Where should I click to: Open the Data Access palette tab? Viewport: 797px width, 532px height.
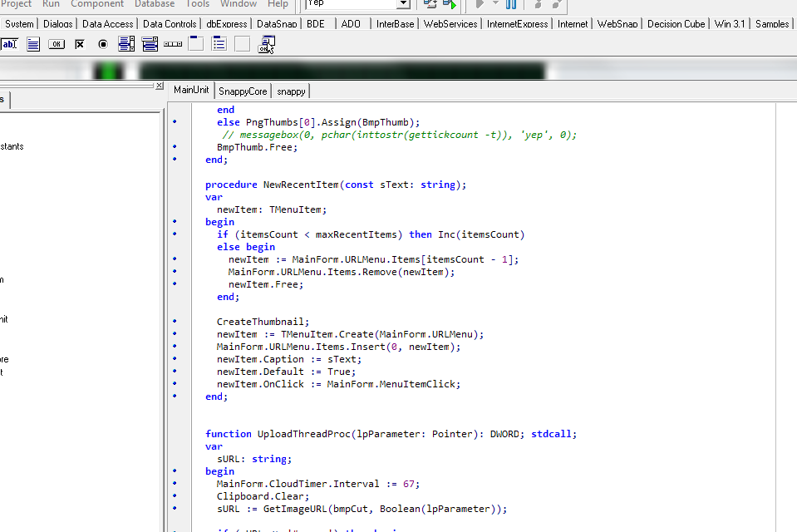[x=108, y=24]
